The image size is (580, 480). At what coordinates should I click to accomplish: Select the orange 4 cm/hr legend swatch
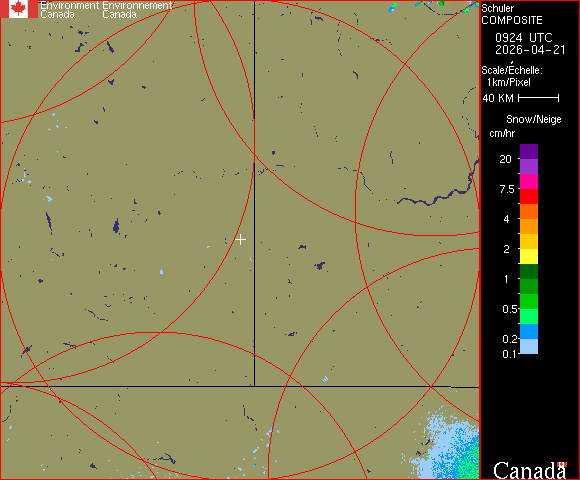click(529, 226)
